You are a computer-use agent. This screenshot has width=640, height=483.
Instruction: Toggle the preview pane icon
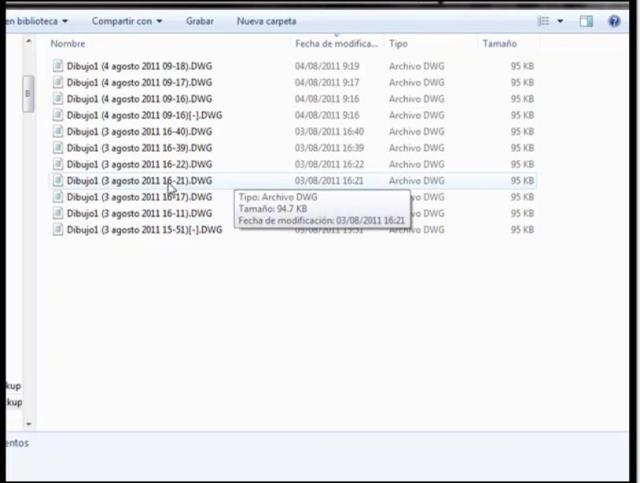point(587,21)
